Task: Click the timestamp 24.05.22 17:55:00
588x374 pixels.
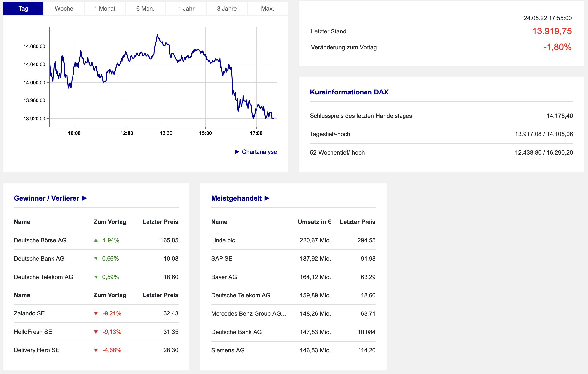Action: click(548, 18)
